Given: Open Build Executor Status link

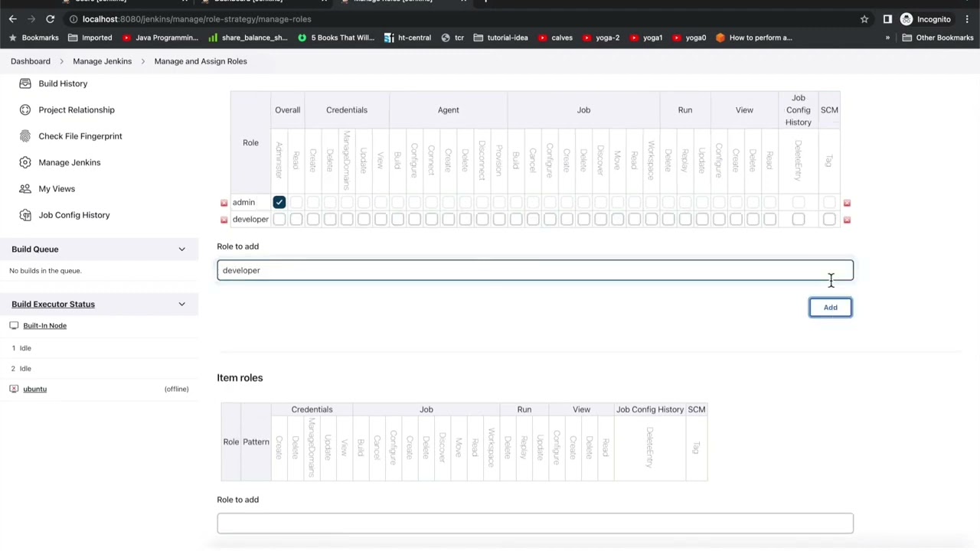Looking at the screenshot, I should (53, 305).
